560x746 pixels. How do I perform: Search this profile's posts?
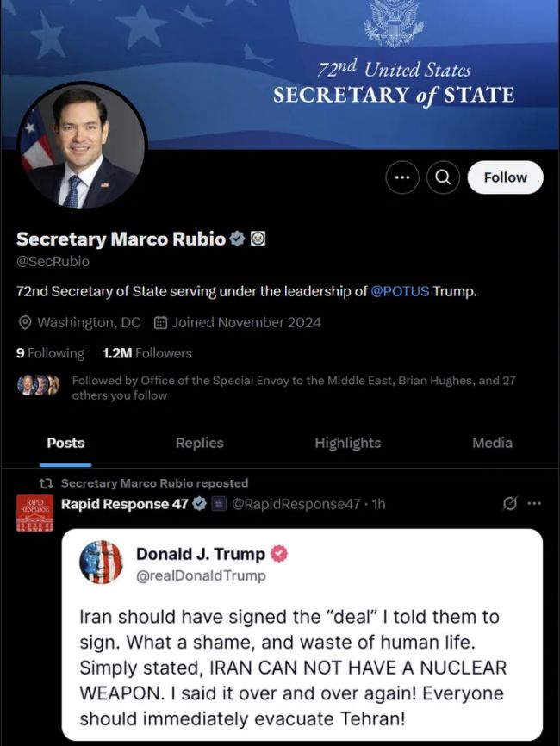pos(443,177)
